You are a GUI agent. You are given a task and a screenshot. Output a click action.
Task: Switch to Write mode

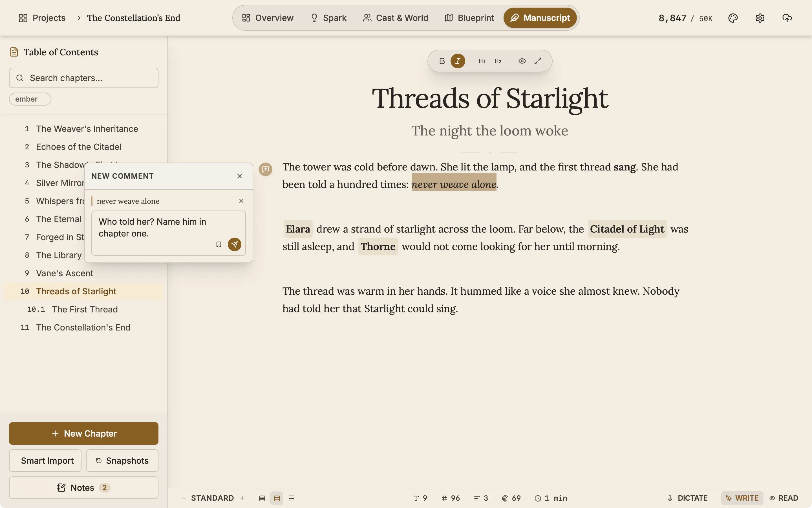(x=742, y=498)
